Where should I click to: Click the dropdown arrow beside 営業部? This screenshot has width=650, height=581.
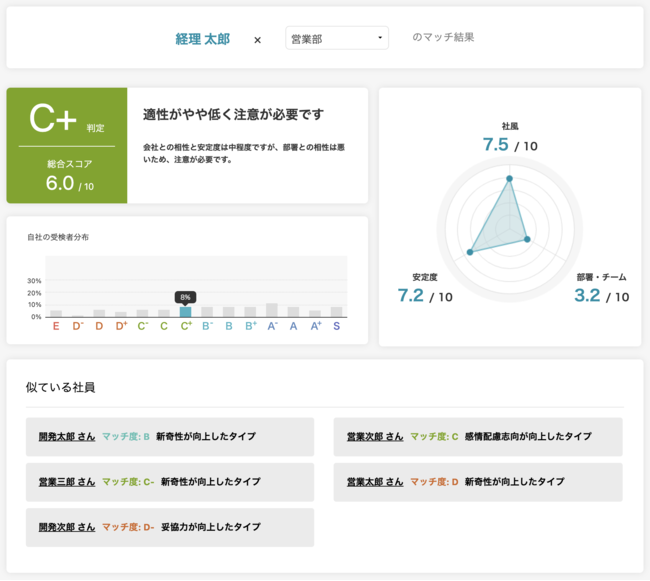coord(380,38)
